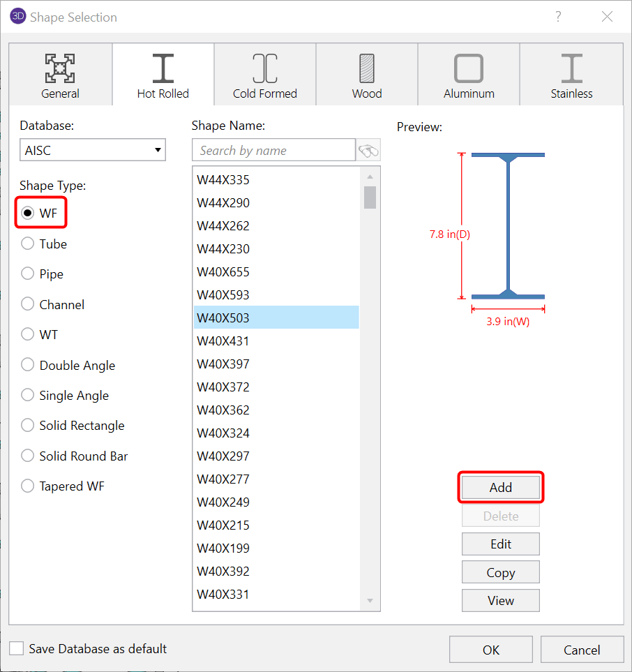This screenshot has width=632, height=672.
Task: Click the Stainless I-beam icon
Action: click(571, 68)
